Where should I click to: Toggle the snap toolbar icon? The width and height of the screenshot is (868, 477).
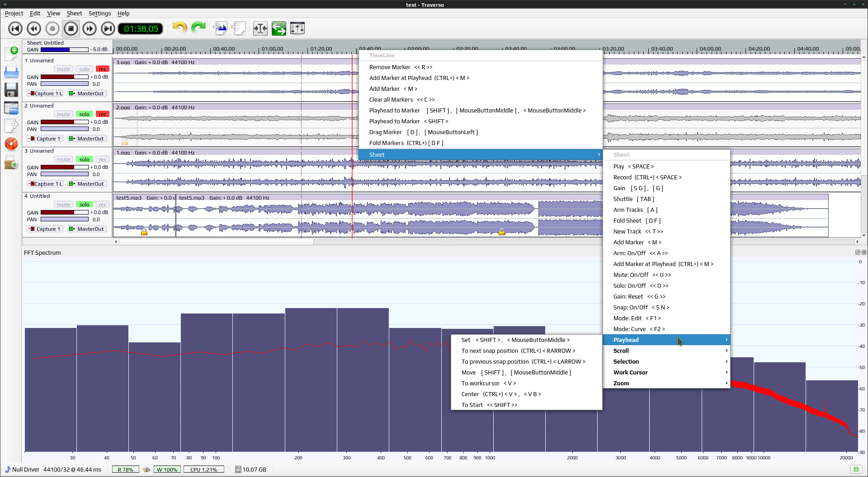(260, 28)
